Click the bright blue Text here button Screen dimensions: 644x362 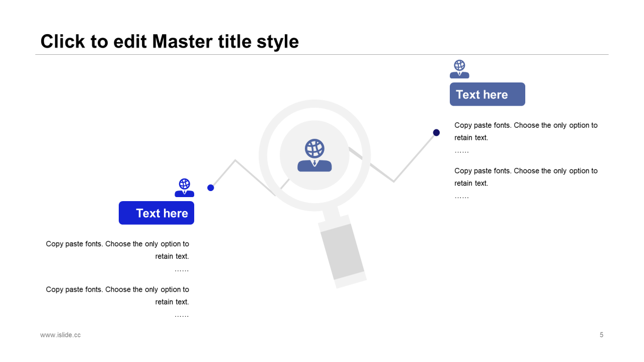click(x=156, y=213)
